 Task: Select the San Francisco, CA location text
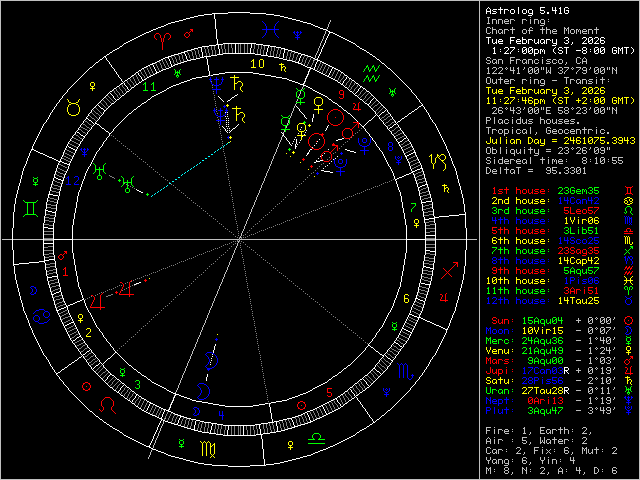(531, 60)
